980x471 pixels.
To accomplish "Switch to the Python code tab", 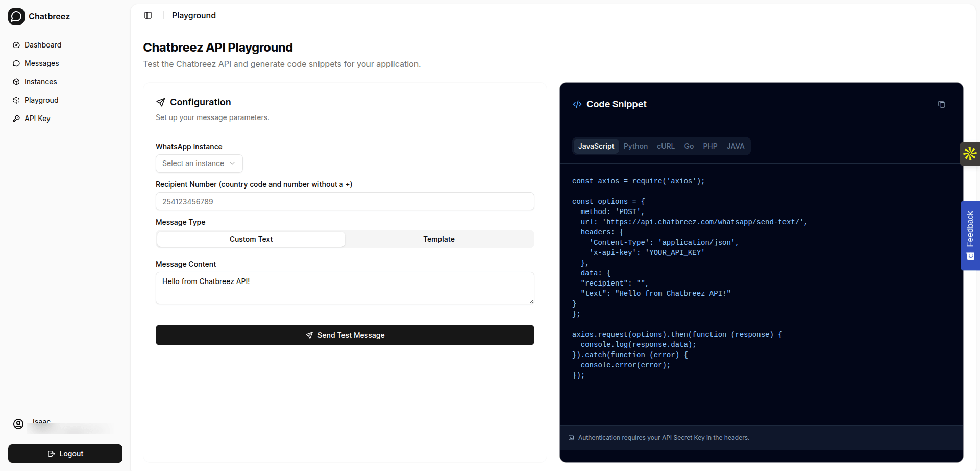I will 635,146.
